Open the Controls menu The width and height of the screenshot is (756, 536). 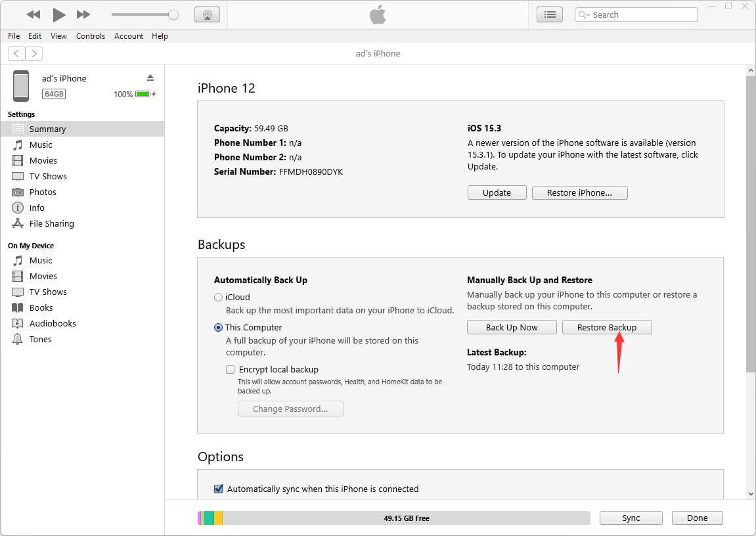point(91,36)
